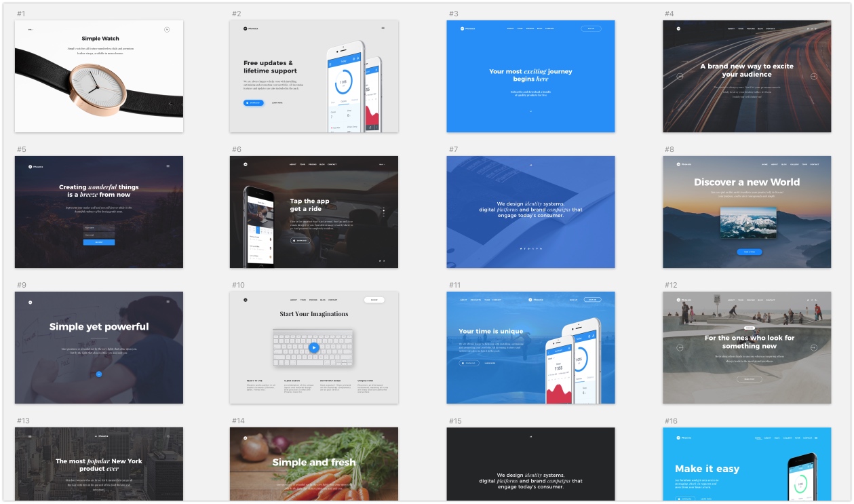Image resolution: width=854 pixels, height=504 pixels.
Task: Click the white pill button in template #10 header
Action: (x=374, y=300)
